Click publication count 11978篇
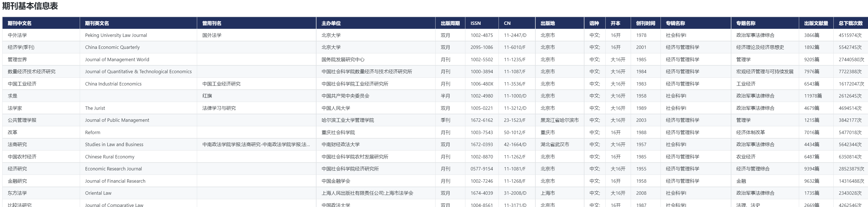The width and height of the screenshot is (868, 207). click(813, 96)
